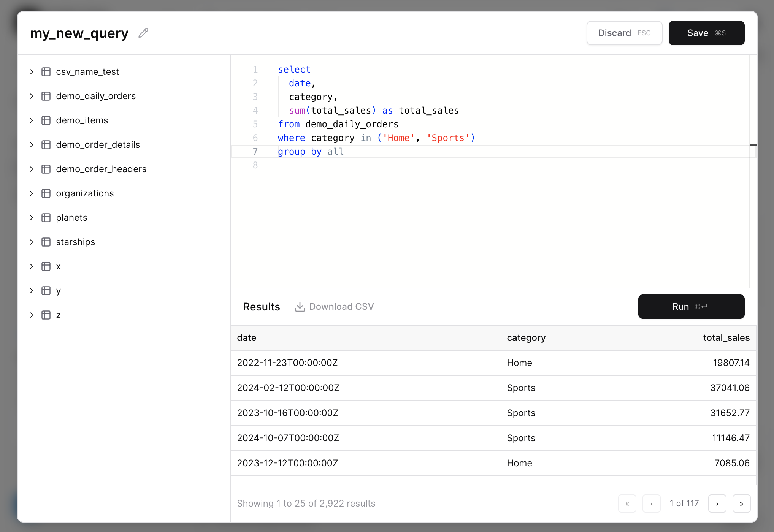
Task: Select the z table in the sidebar
Action: tap(58, 315)
